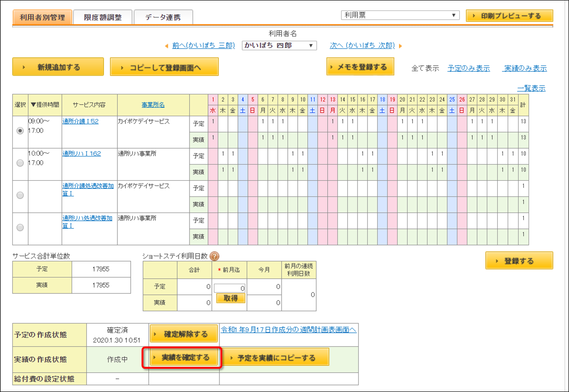Click 新規追加する button

[x=58, y=67]
